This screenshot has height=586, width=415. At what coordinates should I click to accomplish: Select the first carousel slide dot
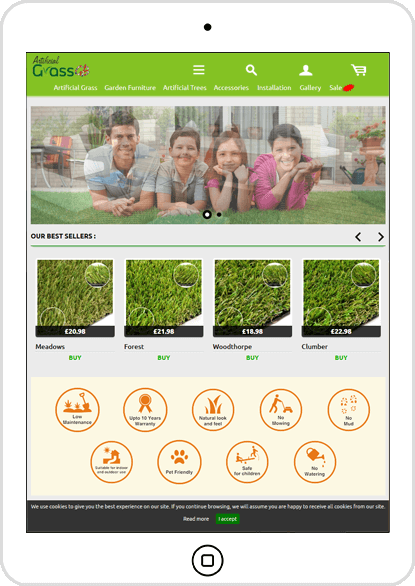[207, 215]
